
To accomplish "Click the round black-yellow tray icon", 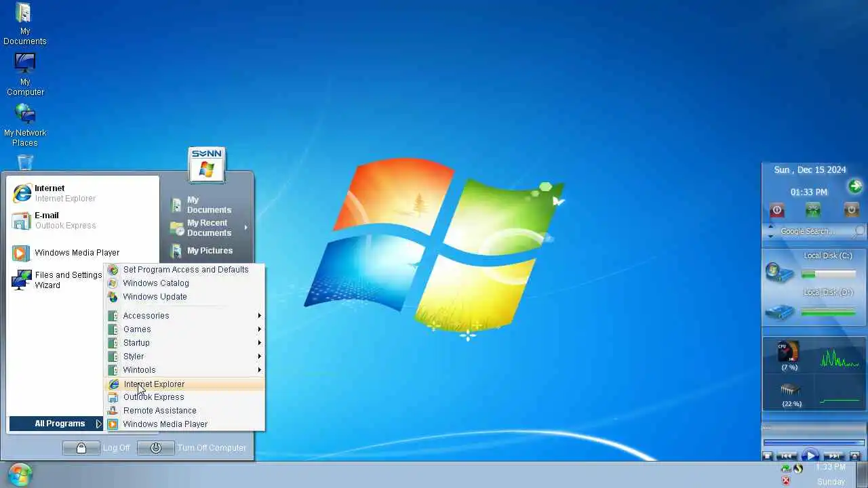I will pos(798,468).
